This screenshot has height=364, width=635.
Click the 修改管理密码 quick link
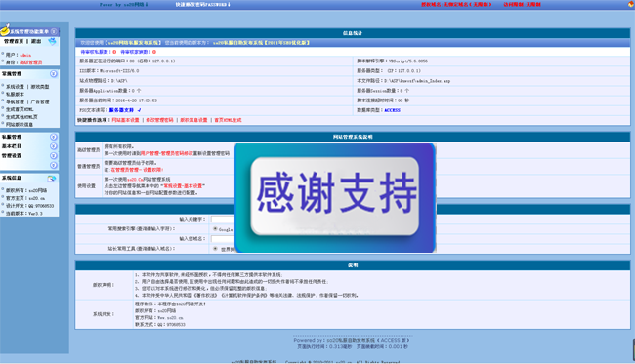[x=159, y=120]
